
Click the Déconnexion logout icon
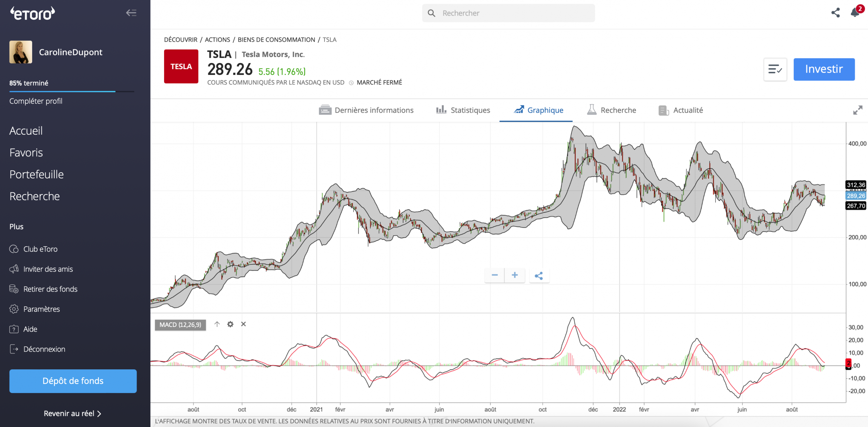14,349
